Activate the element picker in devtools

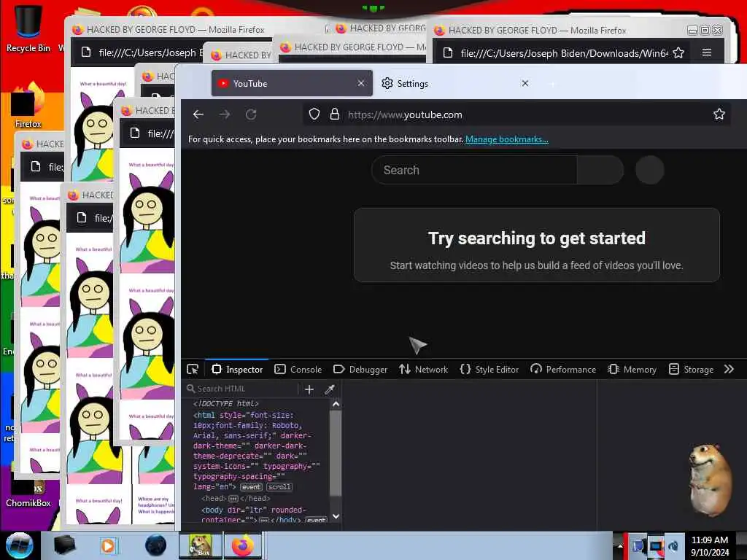193,370
